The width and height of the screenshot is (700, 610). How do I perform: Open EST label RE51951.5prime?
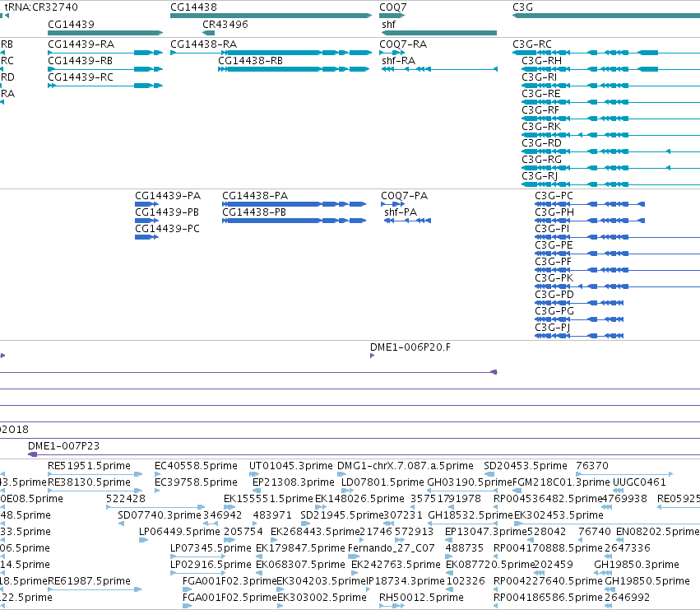[90, 466]
